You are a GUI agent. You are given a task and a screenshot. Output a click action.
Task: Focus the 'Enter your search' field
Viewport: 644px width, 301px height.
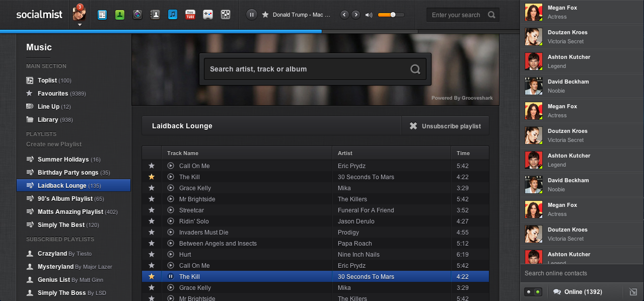point(457,15)
